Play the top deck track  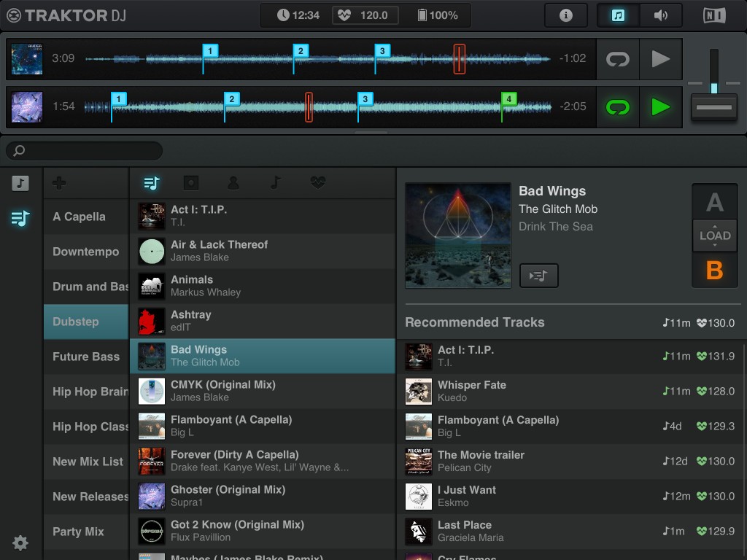coord(660,59)
